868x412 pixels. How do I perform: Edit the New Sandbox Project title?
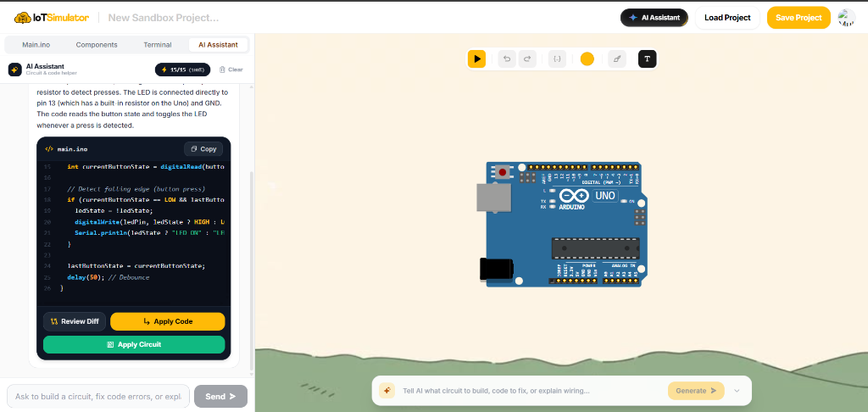[x=164, y=18]
